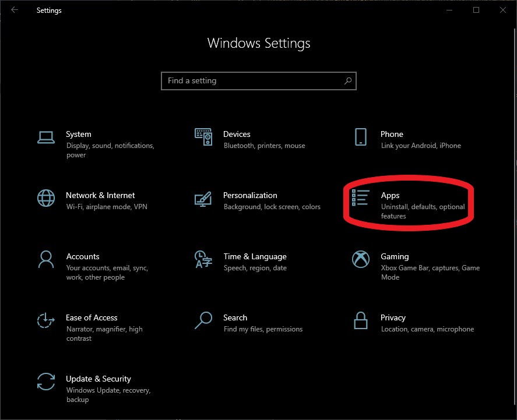This screenshot has height=420, width=517.
Task: Click 'Xbox Game Bar, captures, Game Mode' text
Action: 431,273
